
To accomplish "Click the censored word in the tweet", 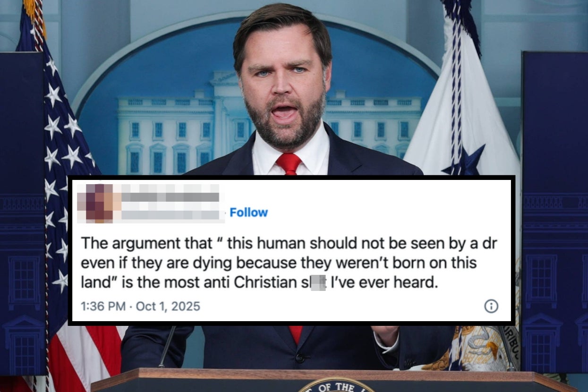I will (317, 284).
